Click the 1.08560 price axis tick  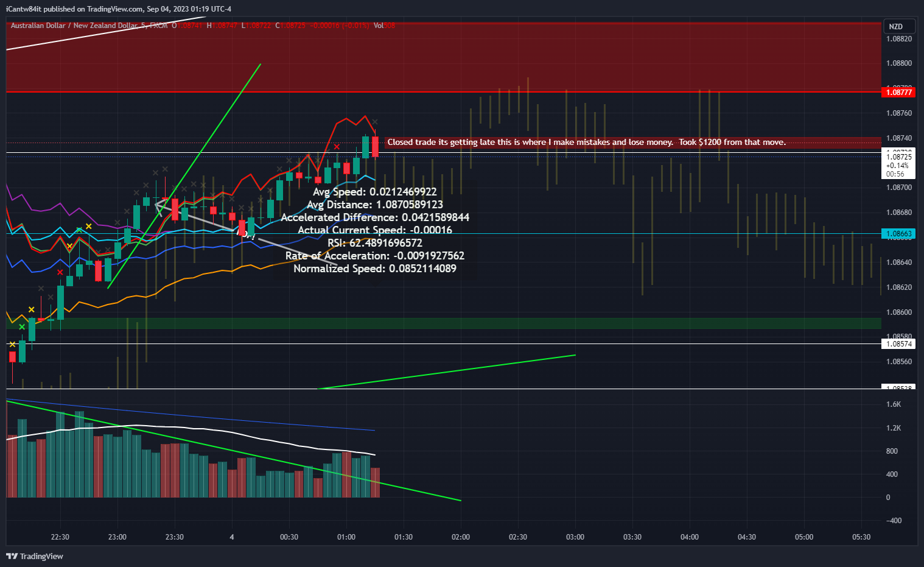point(899,362)
